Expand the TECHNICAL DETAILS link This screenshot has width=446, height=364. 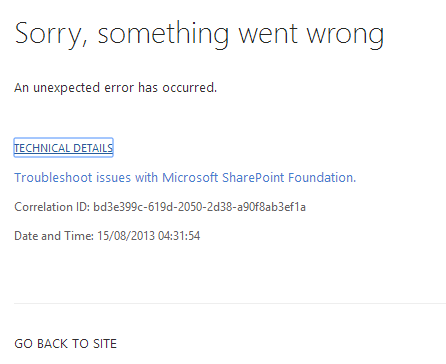click(63, 148)
